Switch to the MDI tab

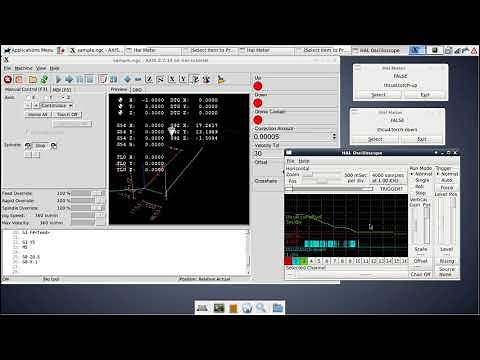tap(62, 90)
